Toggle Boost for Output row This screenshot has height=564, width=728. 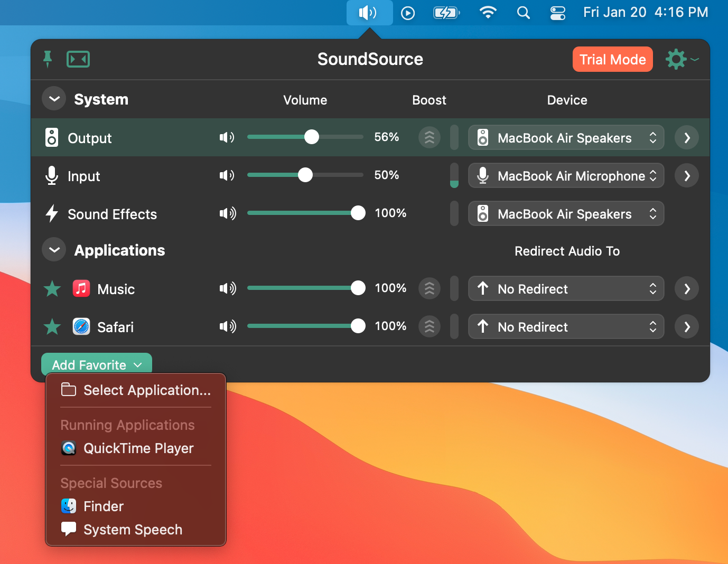coord(430,137)
